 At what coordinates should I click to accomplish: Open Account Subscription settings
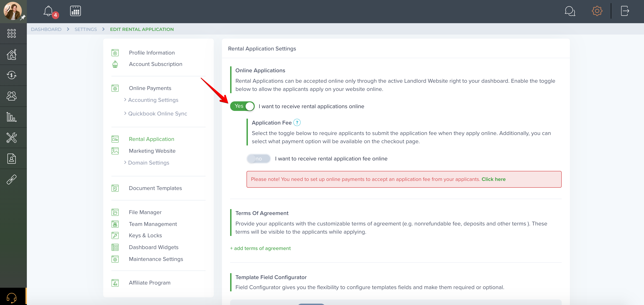tap(156, 64)
